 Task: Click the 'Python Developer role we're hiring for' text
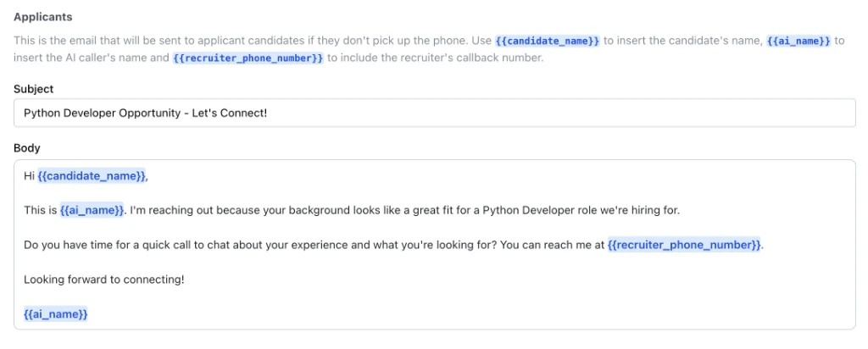(581, 210)
